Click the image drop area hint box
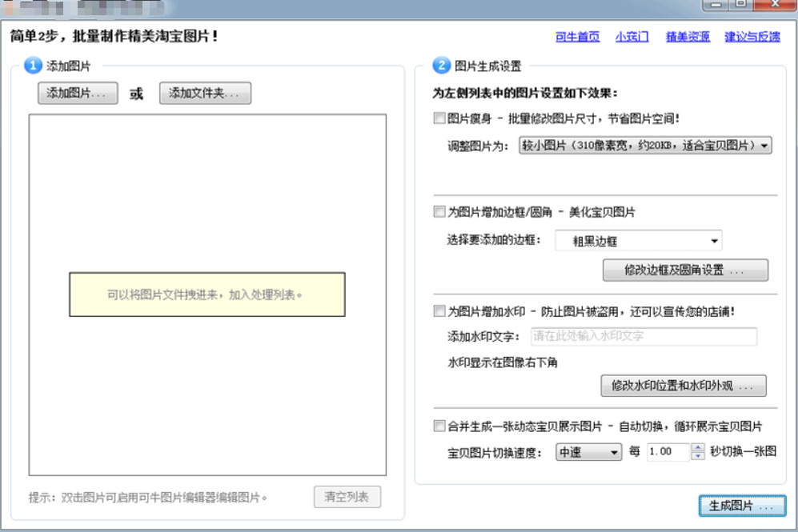The height and width of the screenshot is (532, 798). click(x=207, y=294)
